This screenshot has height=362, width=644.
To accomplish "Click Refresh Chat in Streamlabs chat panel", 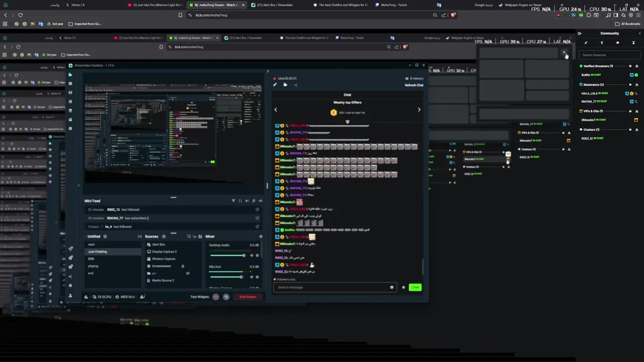I will pyautogui.click(x=414, y=85).
